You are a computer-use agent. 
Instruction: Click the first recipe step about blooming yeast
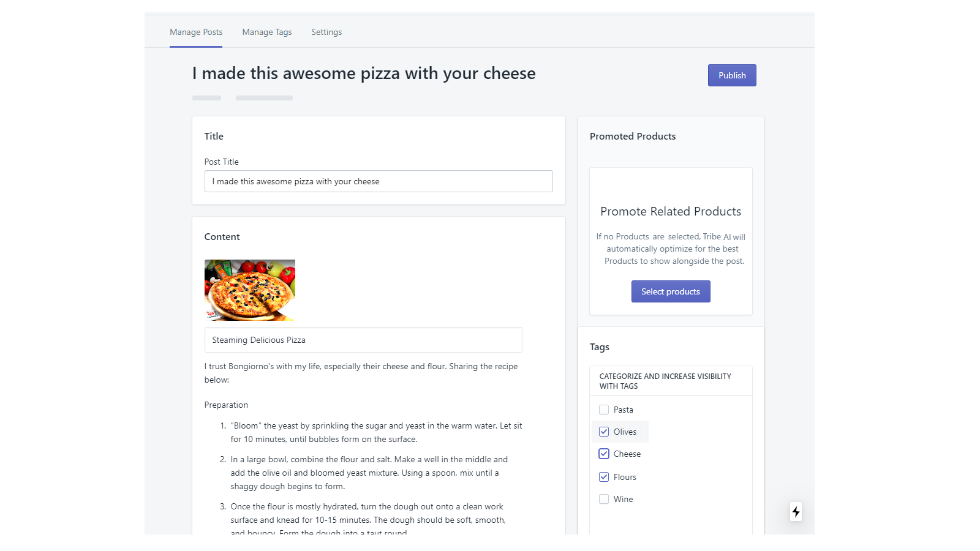tap(376, 432)
